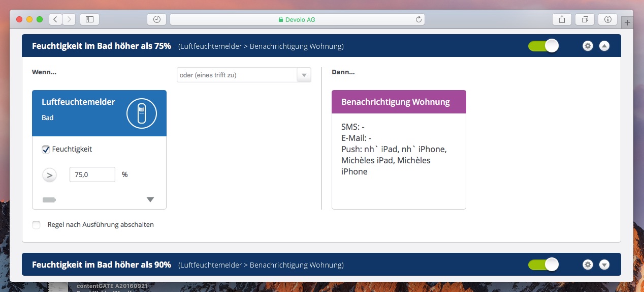Screen dimensions: 644x292
Task: Click the 'SMS: -' line
Action: (x=353, y=127)
